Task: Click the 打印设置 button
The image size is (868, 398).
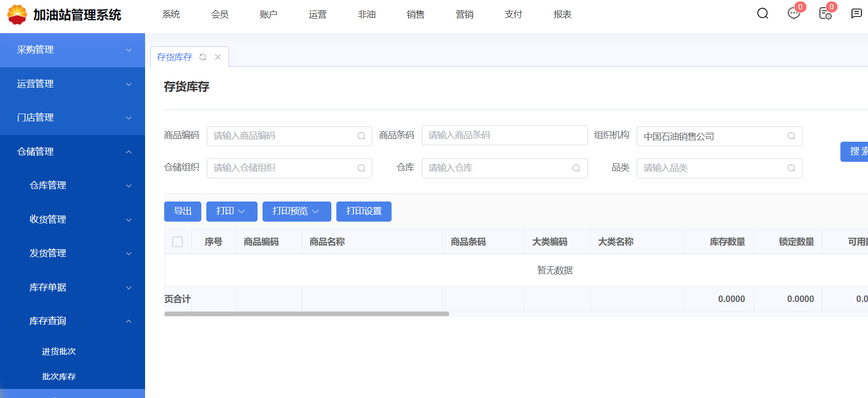Action: [363, 212]
